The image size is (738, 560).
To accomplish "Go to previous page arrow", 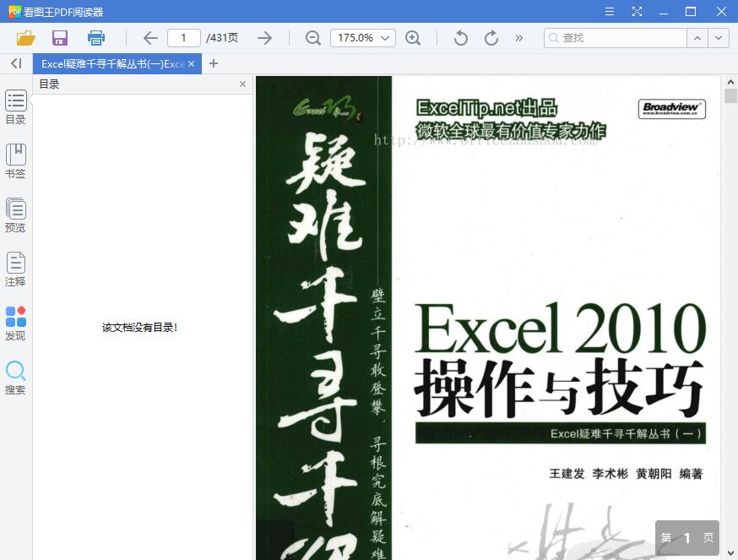I will pos(150,38).
